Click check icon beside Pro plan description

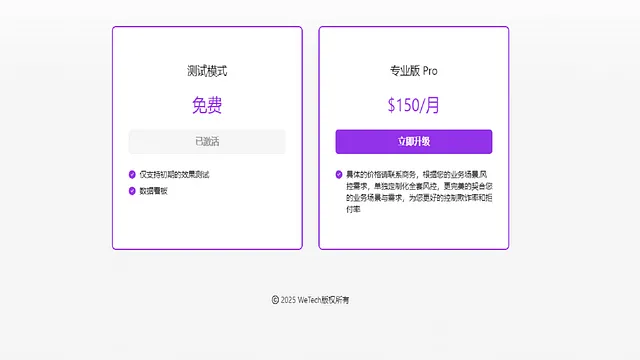[x=339, y=175]
